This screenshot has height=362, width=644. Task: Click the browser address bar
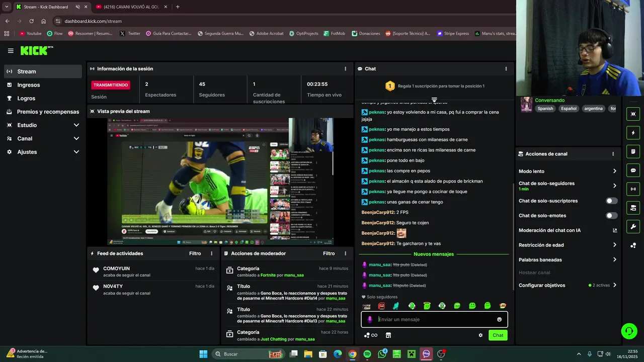[x=282, y=21]
